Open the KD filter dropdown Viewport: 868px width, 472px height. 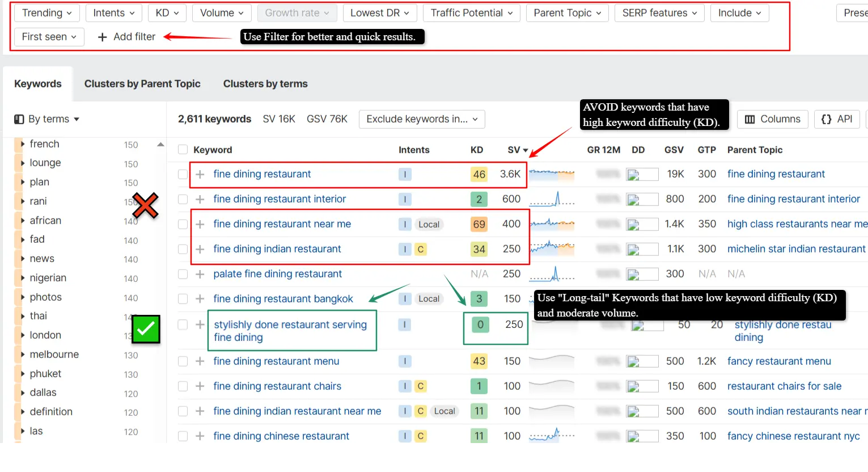167,13
